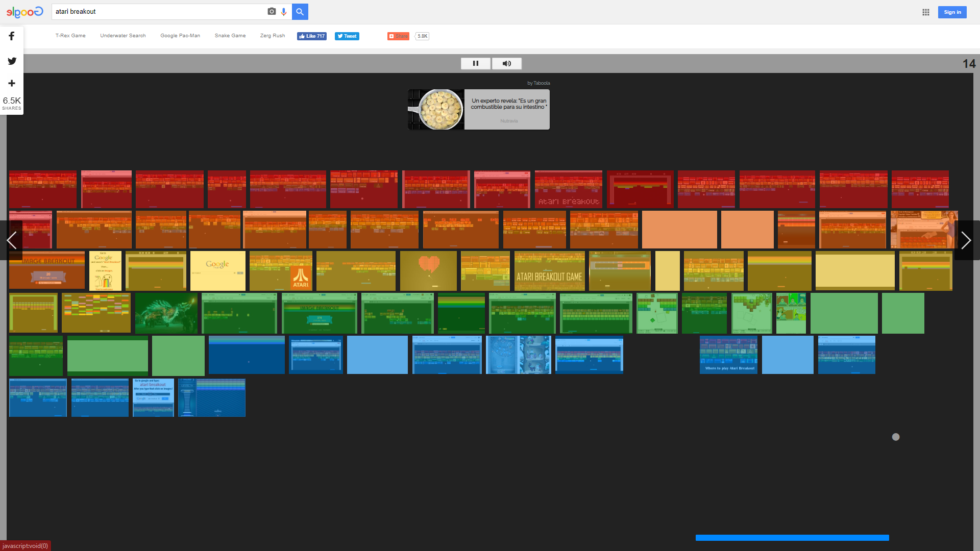Click the elgooG reversed logo
This screenshot has height=551, width=980.
coord(24,11)
